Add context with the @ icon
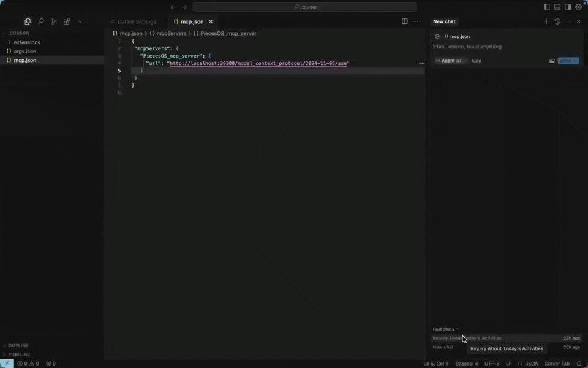 pyautogui.click(x=437, y=36)
